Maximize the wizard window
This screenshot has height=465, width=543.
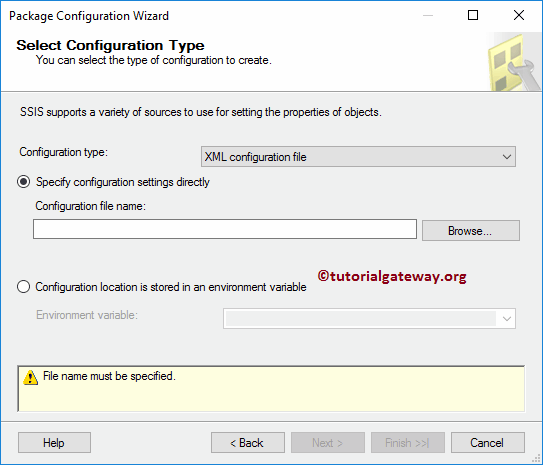tap(473, 15)
